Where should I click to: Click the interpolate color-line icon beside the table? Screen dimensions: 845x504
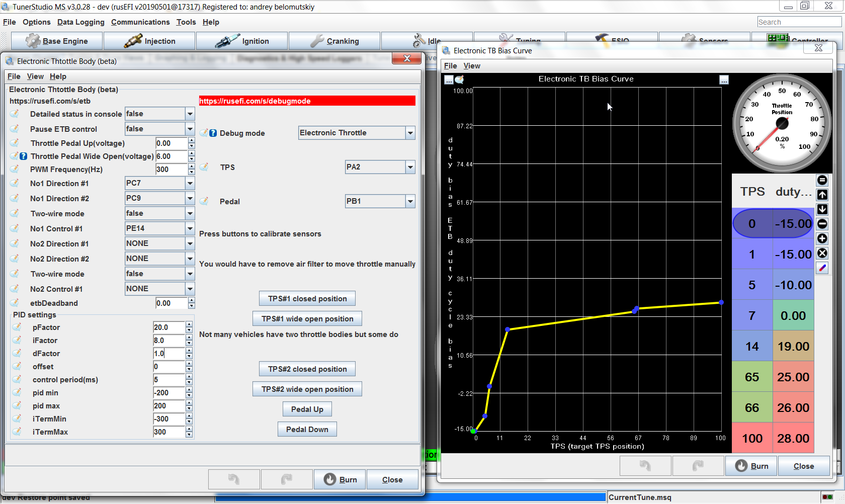click(822, 268)
